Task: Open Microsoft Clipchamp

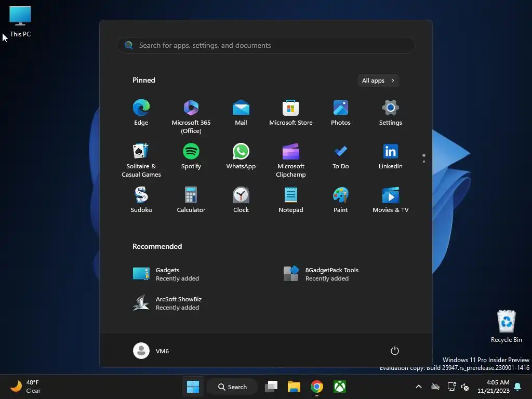Action: tap(291, 160)
